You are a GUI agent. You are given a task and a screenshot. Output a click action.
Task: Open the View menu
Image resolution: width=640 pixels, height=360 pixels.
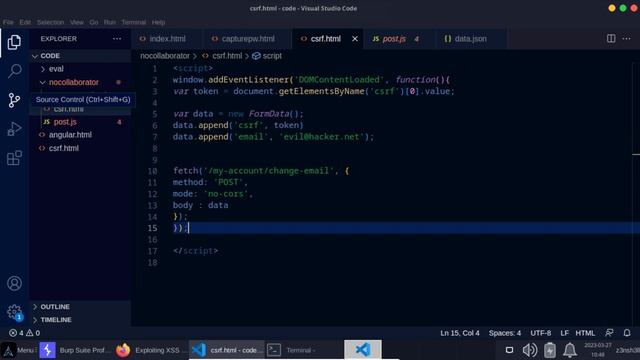pyautogui.click(x=76, y=22)
